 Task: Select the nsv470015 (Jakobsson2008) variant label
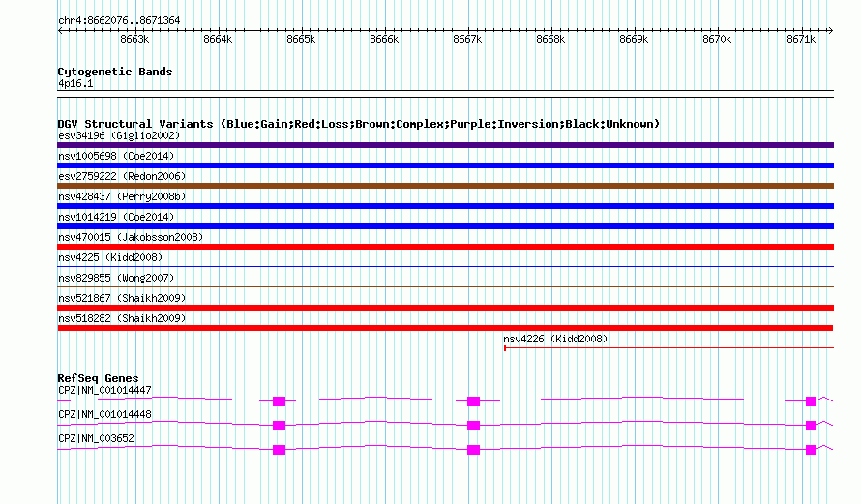pyautogui.click(x=131, y=237)
